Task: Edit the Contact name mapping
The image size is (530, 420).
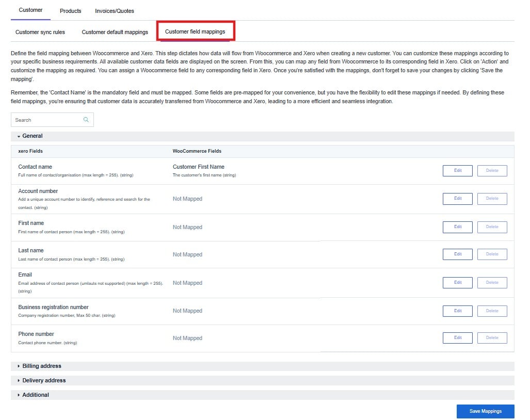Action: tap(457, 171)
